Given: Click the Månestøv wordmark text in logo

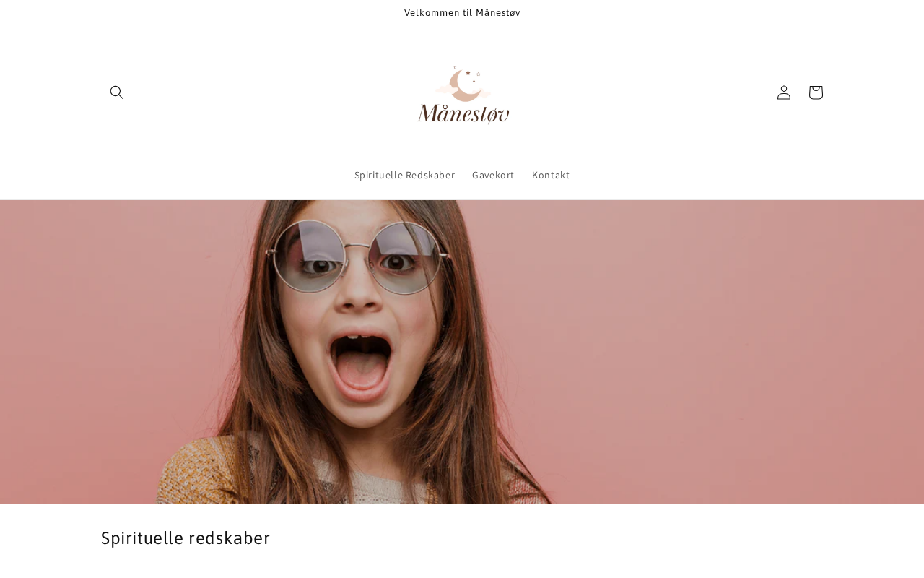Looking at the screenshot, I should click(x=463, y=113).
